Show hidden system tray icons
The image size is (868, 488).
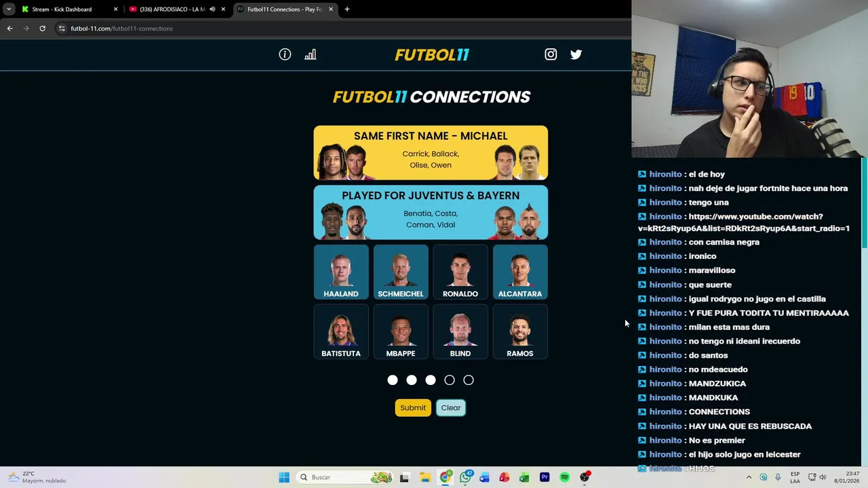click(x=749, y=477)
